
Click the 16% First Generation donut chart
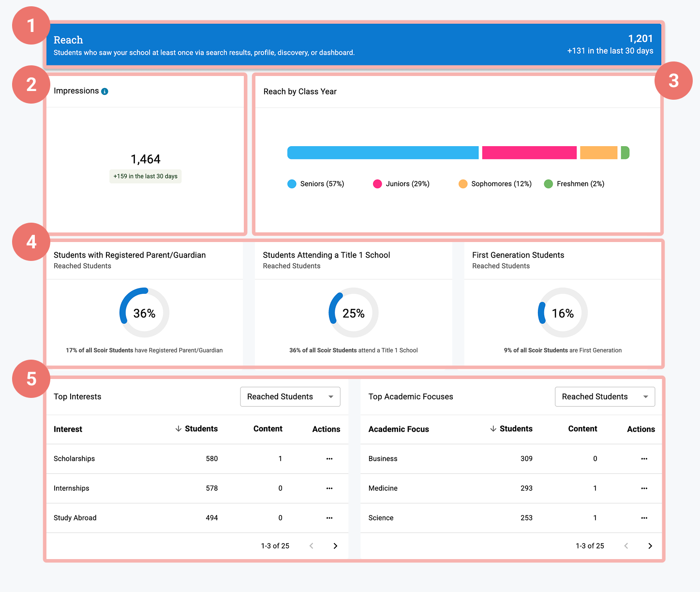[563, 313]
